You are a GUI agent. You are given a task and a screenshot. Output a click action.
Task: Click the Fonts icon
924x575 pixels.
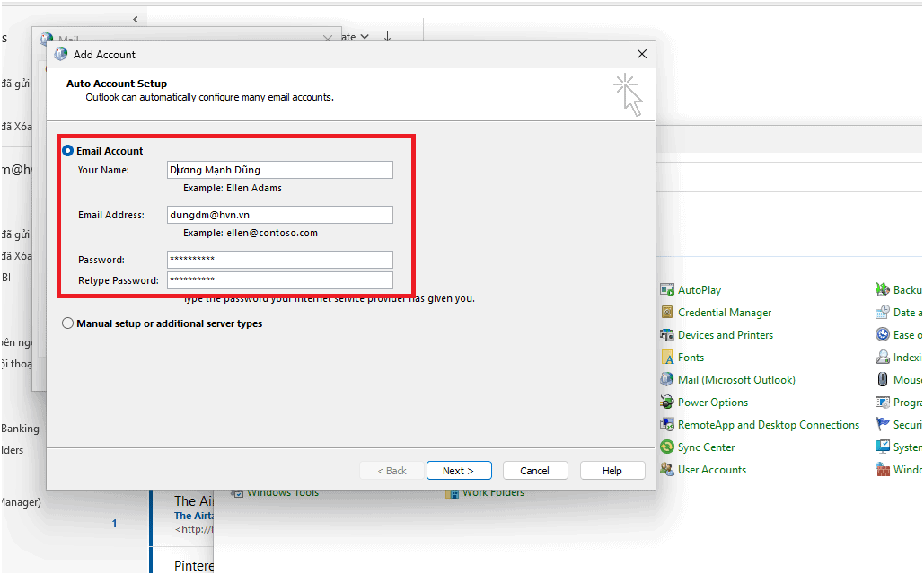click(667, 358)
